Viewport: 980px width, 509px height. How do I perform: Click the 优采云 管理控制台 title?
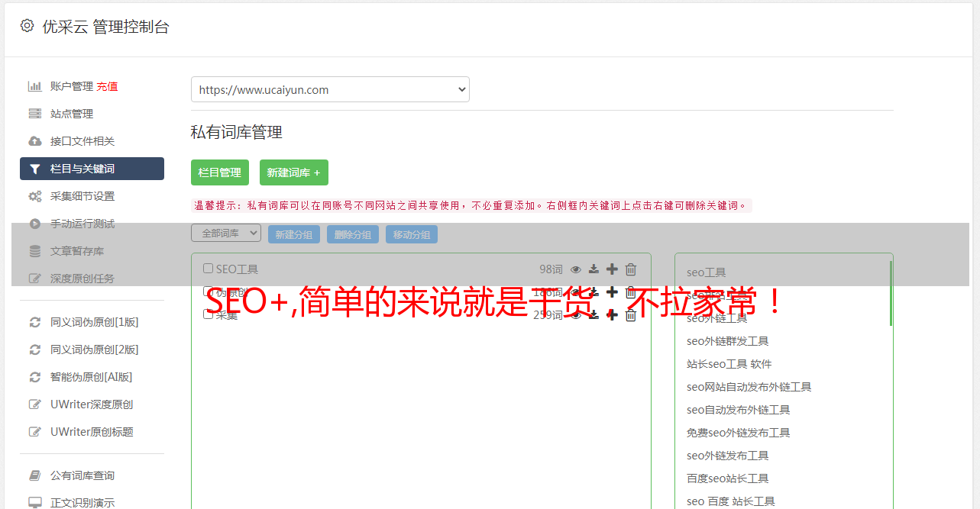pyautogui.click(x=106, y=27)
